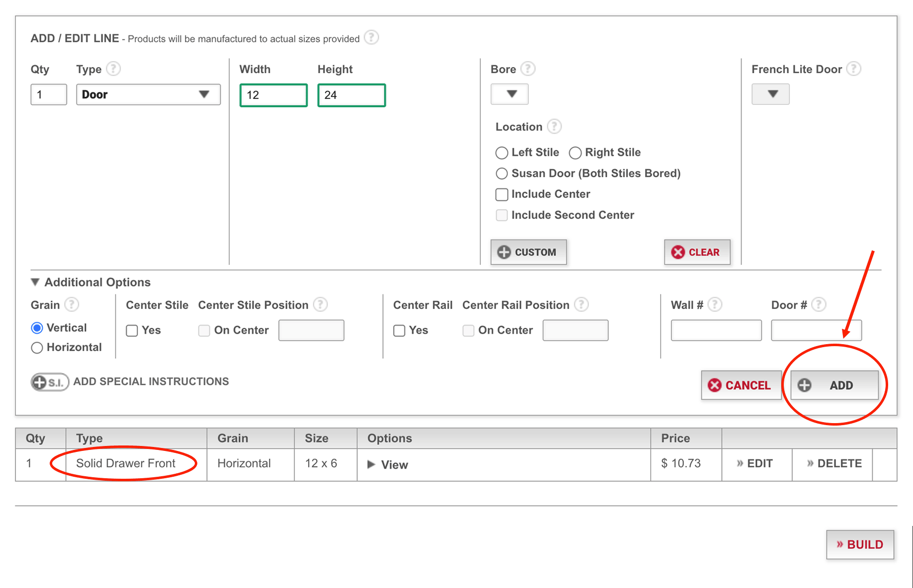Select the Horizontal grain radio button
This screenshot has height=588, width=913.
point(37,348)
